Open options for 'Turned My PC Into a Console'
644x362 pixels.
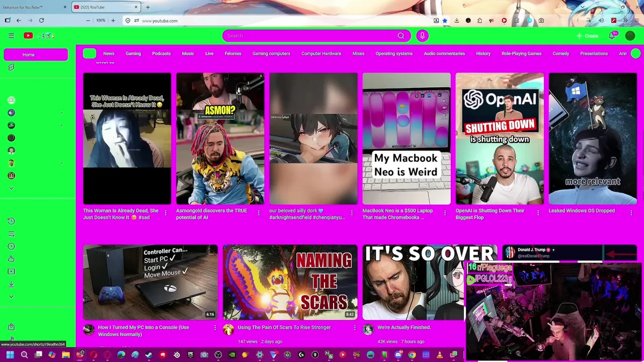(215, 328)
